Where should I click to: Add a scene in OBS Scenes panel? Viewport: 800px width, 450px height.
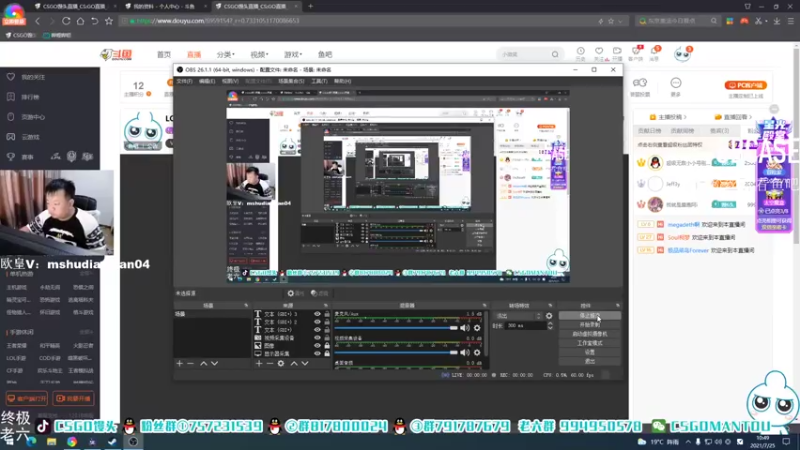click(180, 363)
